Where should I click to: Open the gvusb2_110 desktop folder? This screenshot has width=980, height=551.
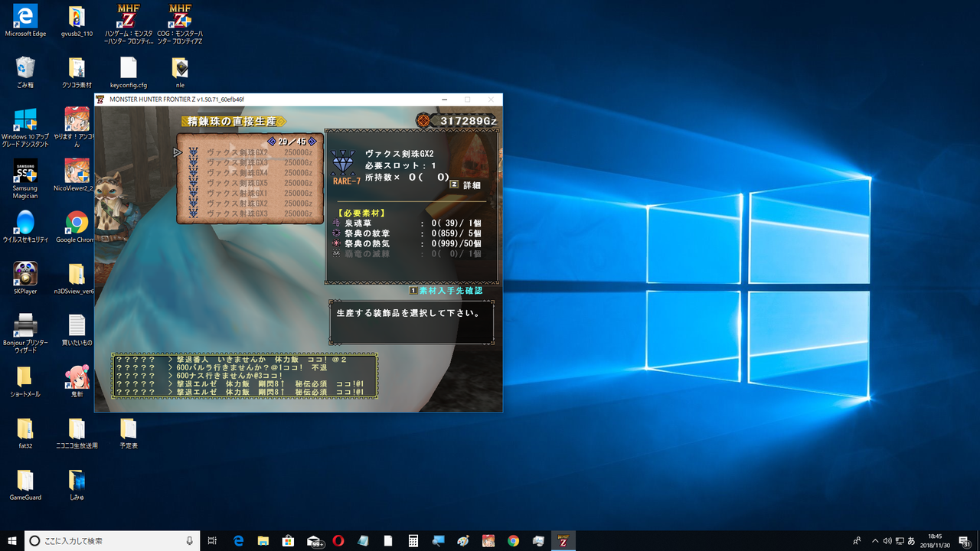(77, 21)
